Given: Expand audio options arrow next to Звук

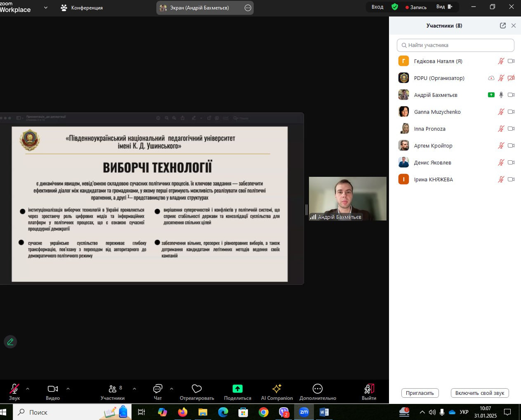Looking at the screenshot, I should [28, 389].
